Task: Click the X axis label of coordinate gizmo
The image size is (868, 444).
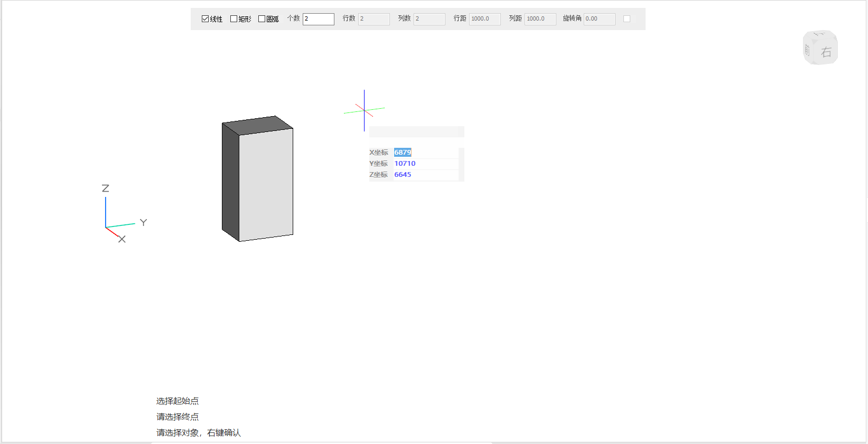Action: tap(122, 239)
